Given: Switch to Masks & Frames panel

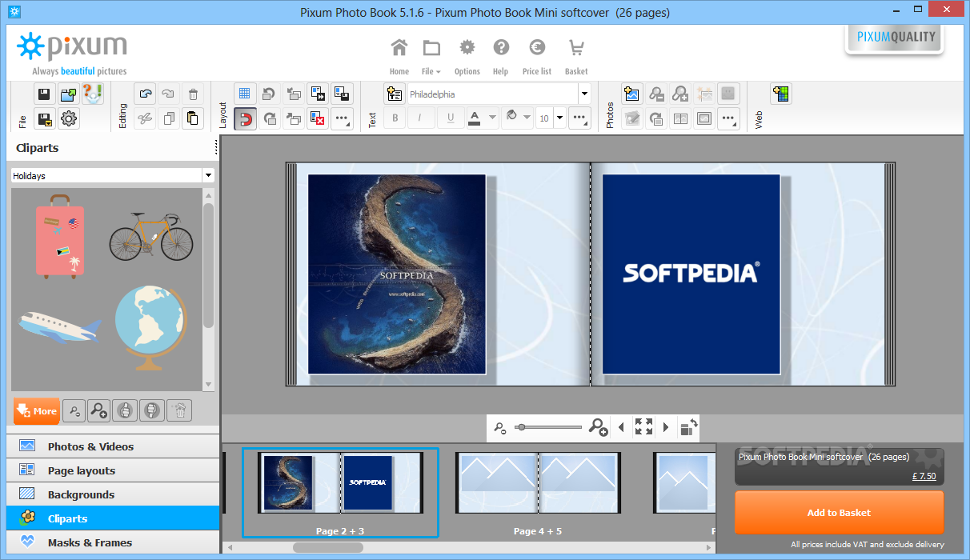Looking at the screenshot, I should [x=113, y=542].
